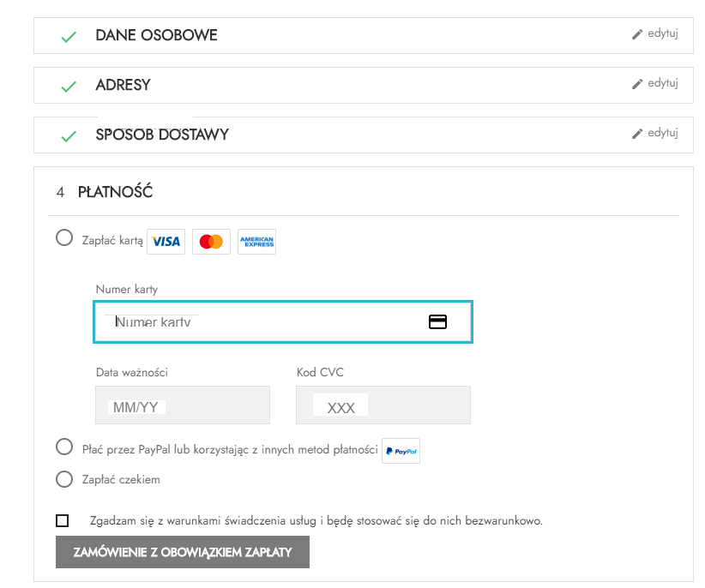705x588 pixels.
Task: Select the Zapłać kartą radio button
Action: coord(64,237)
